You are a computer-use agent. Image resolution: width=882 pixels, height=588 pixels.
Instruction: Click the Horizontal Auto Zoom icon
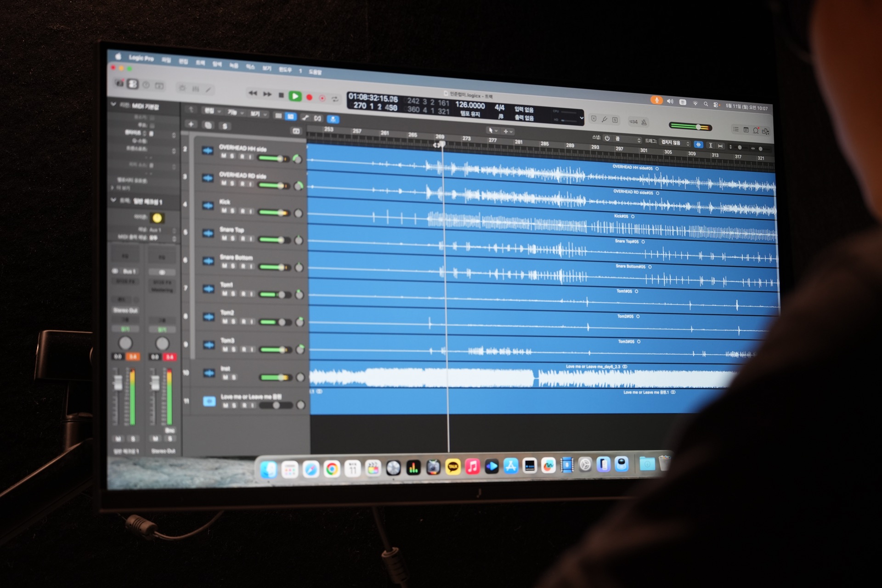[x=720, y=146]
